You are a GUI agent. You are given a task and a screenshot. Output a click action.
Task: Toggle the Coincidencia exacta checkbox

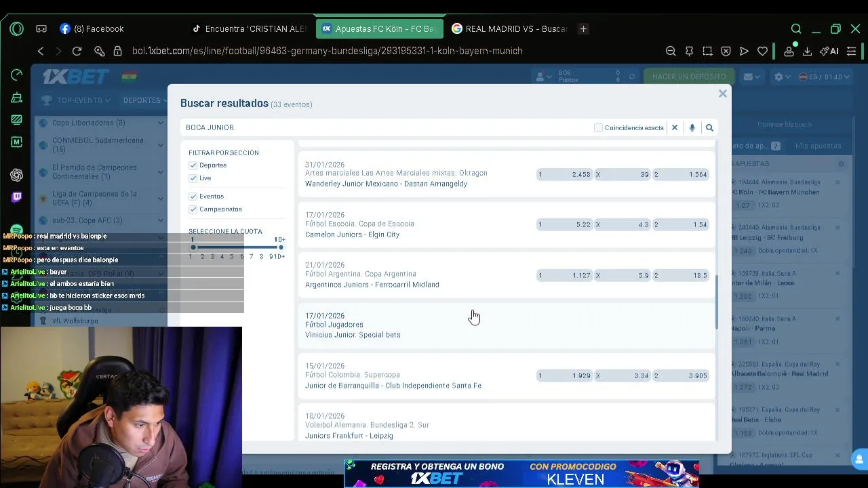(x=598, y=127)
